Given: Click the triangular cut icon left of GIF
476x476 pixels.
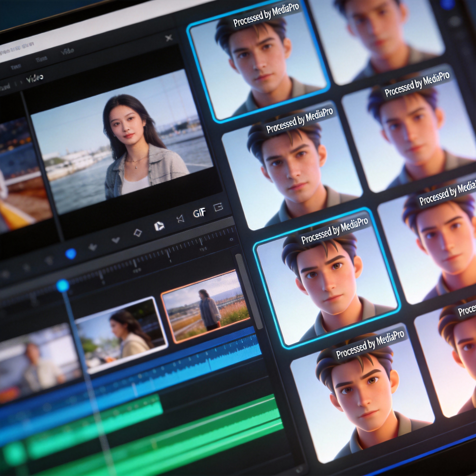Looking at the screenshot, I should click(181, 218).
